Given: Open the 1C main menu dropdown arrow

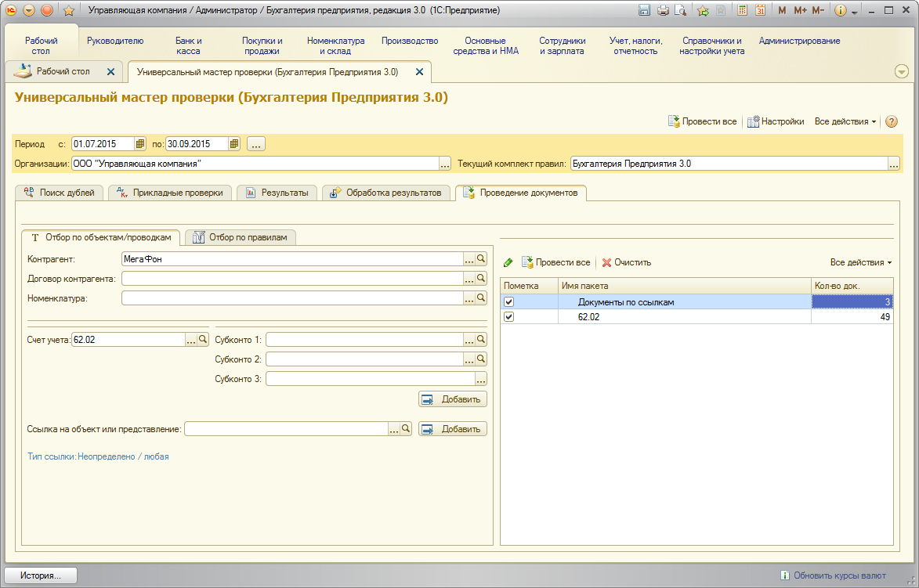Looking at the screenshot, I should pos(29,10).
